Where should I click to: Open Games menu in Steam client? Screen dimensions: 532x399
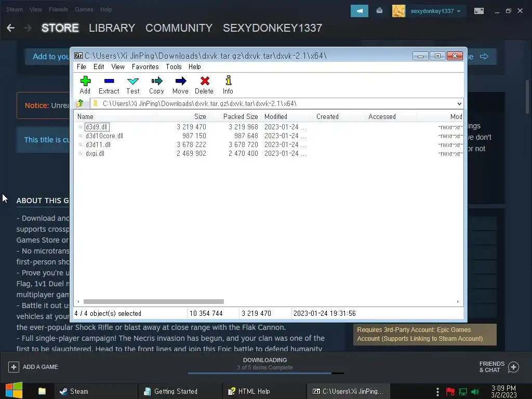tap(84, 9)
